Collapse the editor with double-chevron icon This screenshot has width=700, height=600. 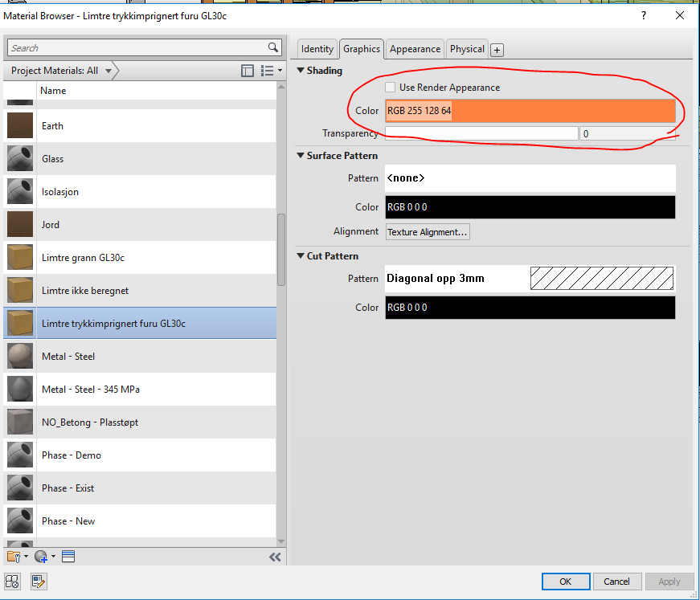click(x=275, y=557)
